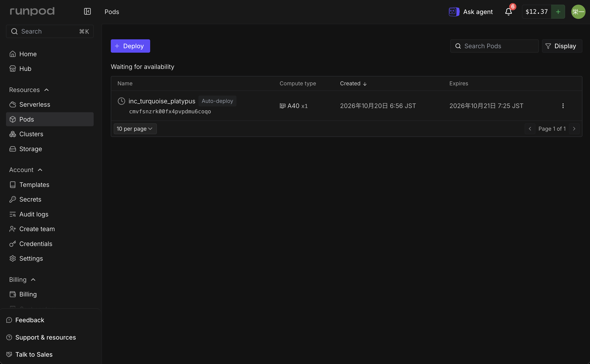The width and height of the screenshot is (590, 364).
Task: Open the 10 per page dropdown
Action: click(x=135, y=129)
